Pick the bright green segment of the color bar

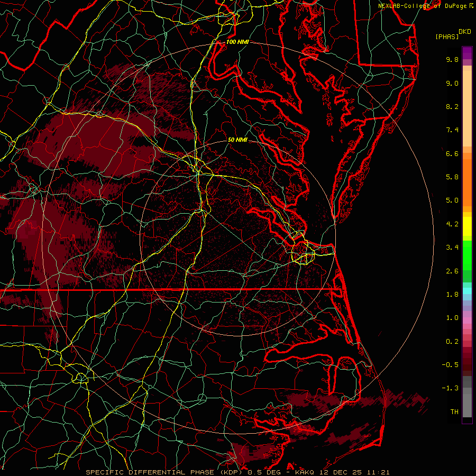pyautogui.click(x=467, y=257)
